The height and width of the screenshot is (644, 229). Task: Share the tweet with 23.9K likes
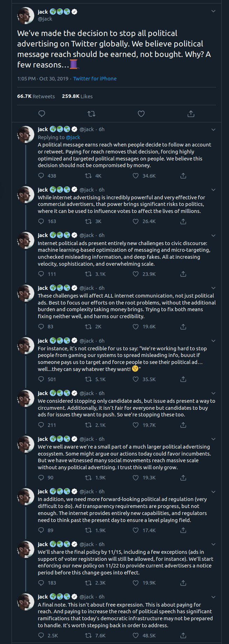(183, 274)
